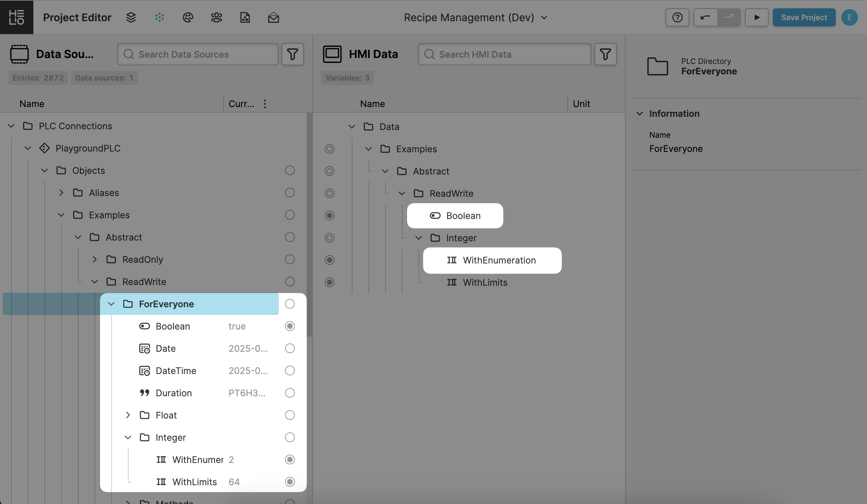The height and width of the screenshot is (504, 867).
Task: Open the Recipe Management (Dev) project dropdown
Action: tap(475, 17)
